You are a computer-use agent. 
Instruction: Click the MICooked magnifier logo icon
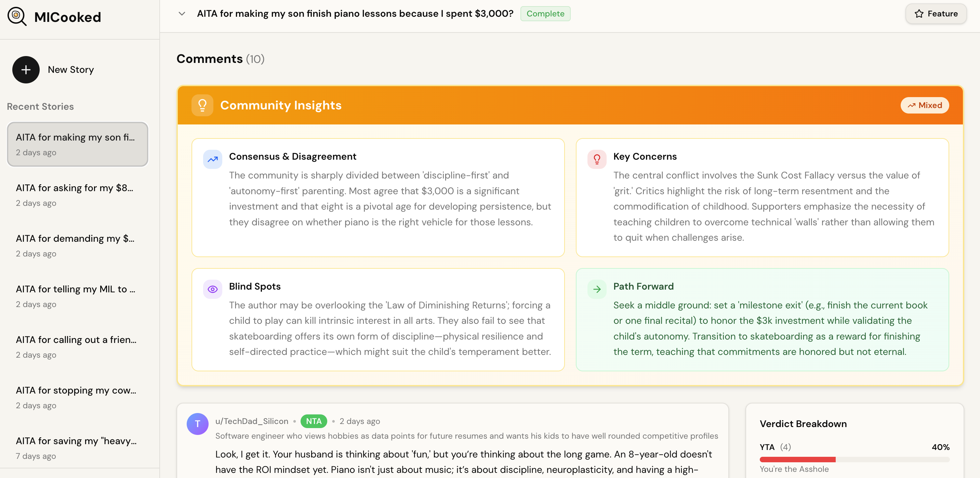click(17, 16)
